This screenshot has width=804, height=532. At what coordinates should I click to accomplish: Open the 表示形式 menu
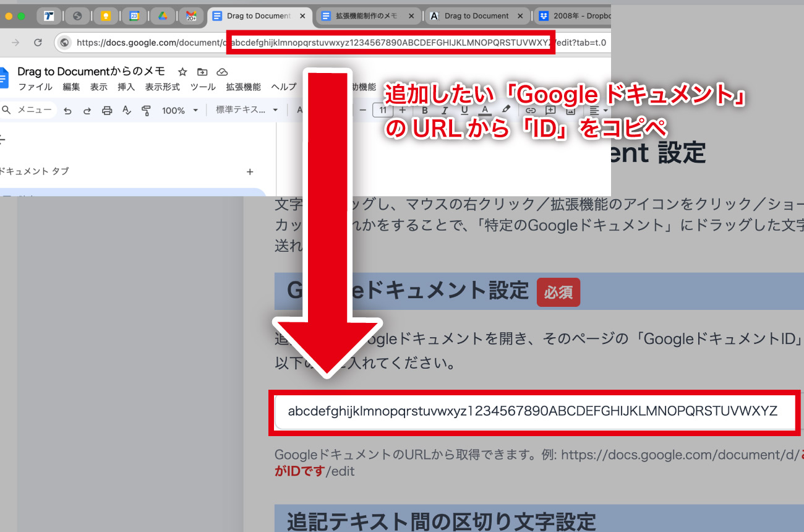163,87
